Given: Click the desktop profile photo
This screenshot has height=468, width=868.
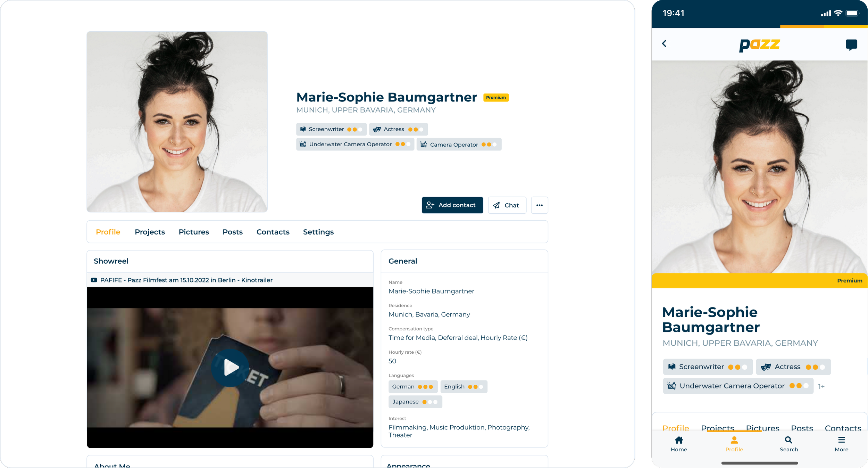Looking at the screenshot, I should (x=177, y=122).
